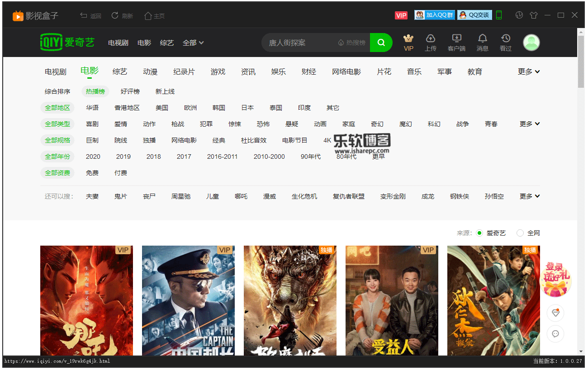The height and width of the screenshot is (370, 588).
Task: Click the iQIYI logo
Action: (67, 42)
